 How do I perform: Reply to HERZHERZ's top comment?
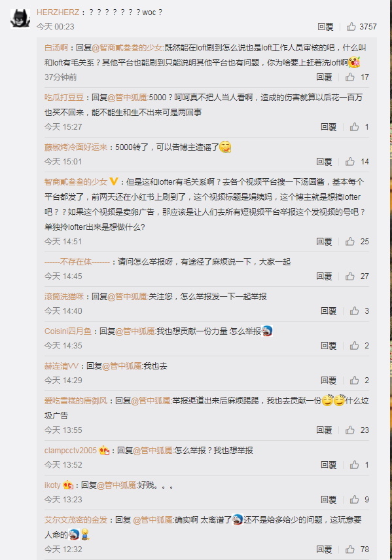tap(325, 26)
